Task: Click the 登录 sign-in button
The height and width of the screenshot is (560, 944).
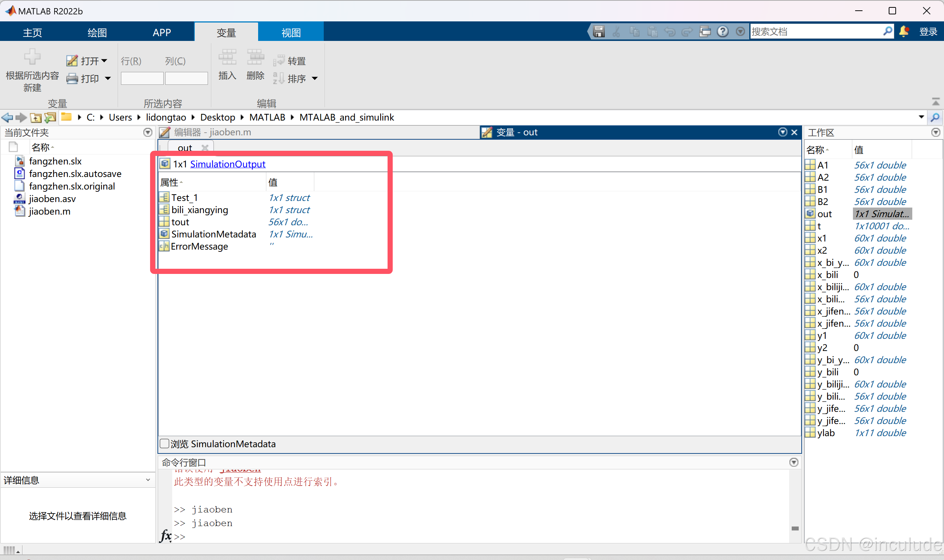Action: pos(928,32)
